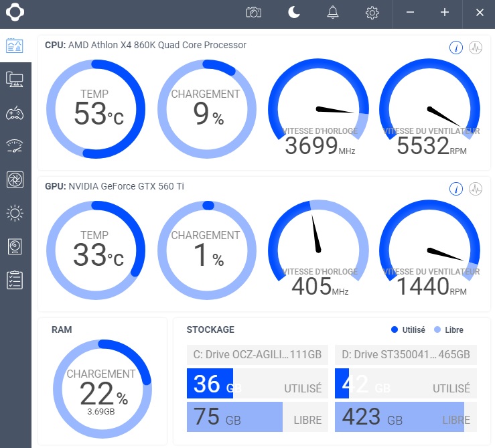Switch GPU panel to graph view
Screen dimensions: 495x448
(476, 189)
